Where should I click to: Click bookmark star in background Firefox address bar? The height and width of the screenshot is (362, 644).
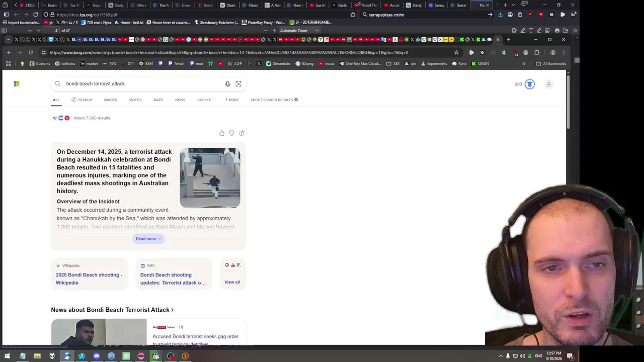click(x=353, y=15)
